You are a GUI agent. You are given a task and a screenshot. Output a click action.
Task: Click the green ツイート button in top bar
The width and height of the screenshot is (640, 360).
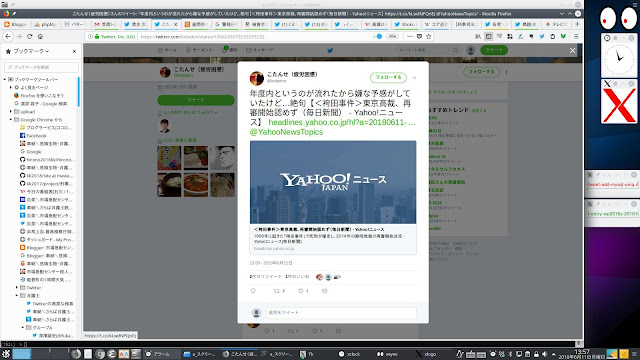[494, 50]
